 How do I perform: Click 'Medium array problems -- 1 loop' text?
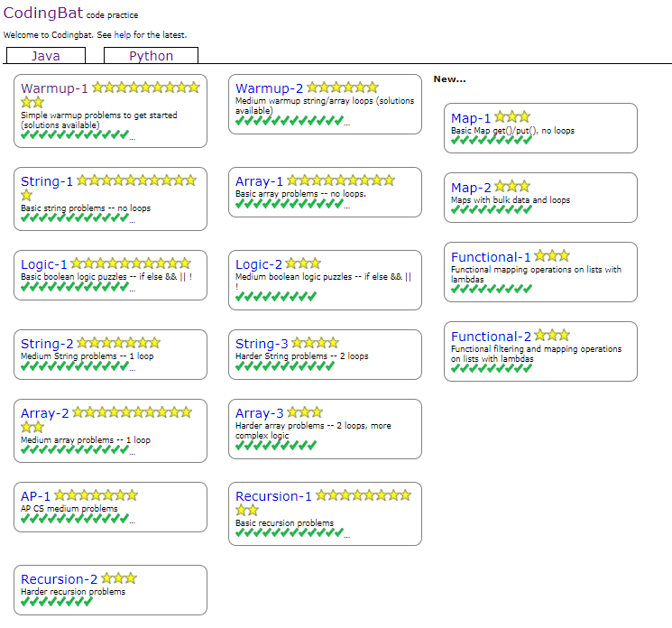coord(86,439)
